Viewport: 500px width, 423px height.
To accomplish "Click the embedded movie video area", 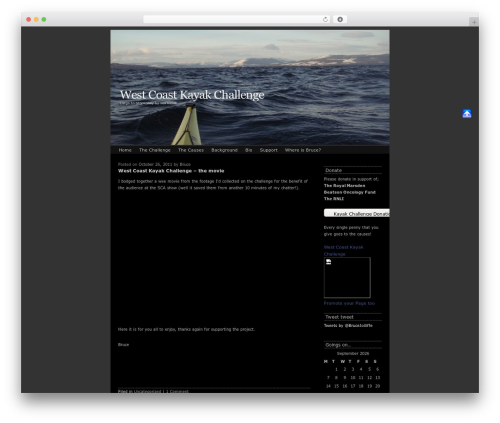I will coord(213,258).
